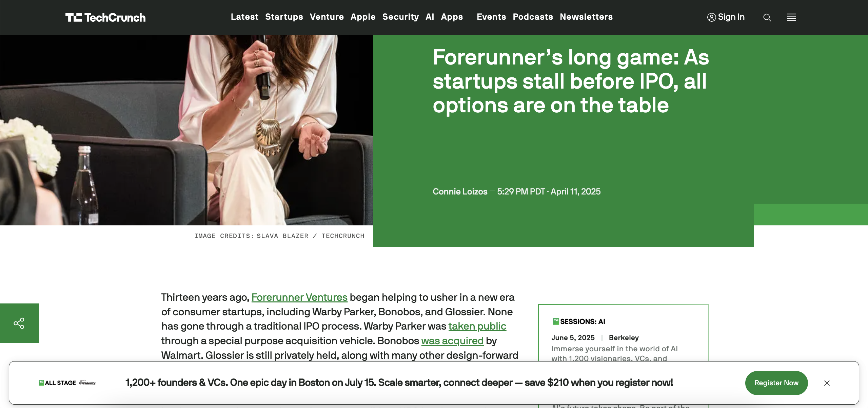
Task: Follow the 'was acquired' link
Action: (452, 340)
